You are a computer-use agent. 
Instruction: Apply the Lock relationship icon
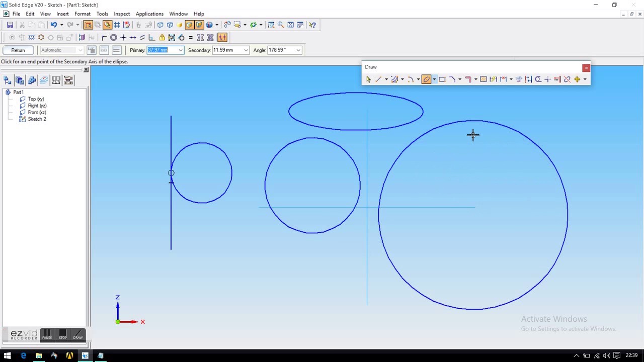162,37
